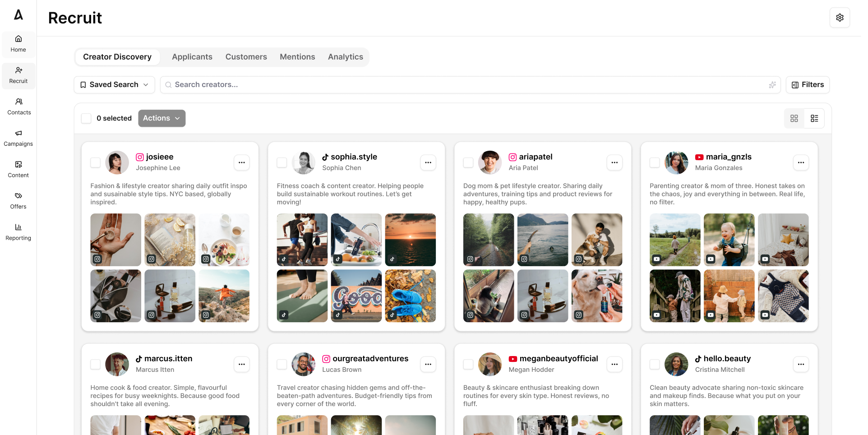This screenshot has height=435, width=868.
Task: Open maria_gnzls creator profile name
Action: click(x=729, y=157)
